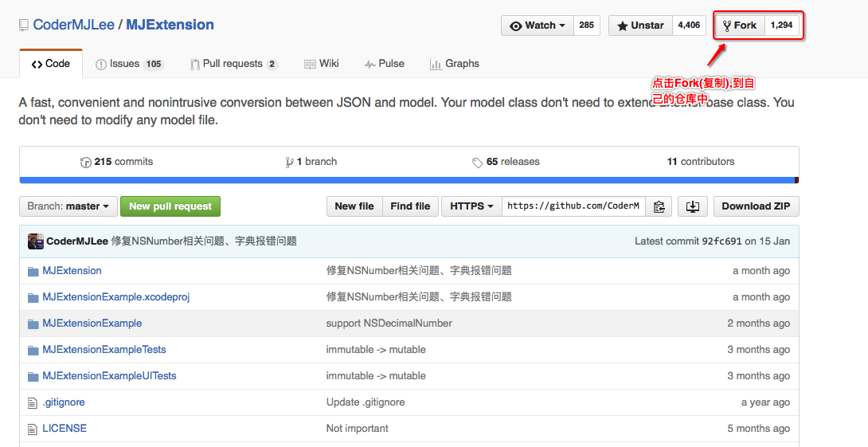
Task: Open the Wiki tab
Action: click(321, 65)
